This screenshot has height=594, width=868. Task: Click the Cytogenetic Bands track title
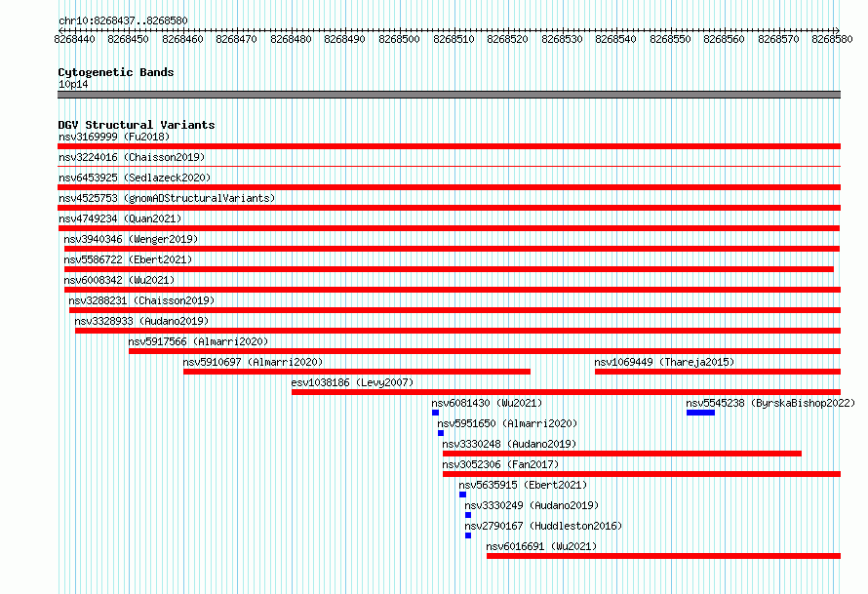pyautogui.click(x=116, y=72)
